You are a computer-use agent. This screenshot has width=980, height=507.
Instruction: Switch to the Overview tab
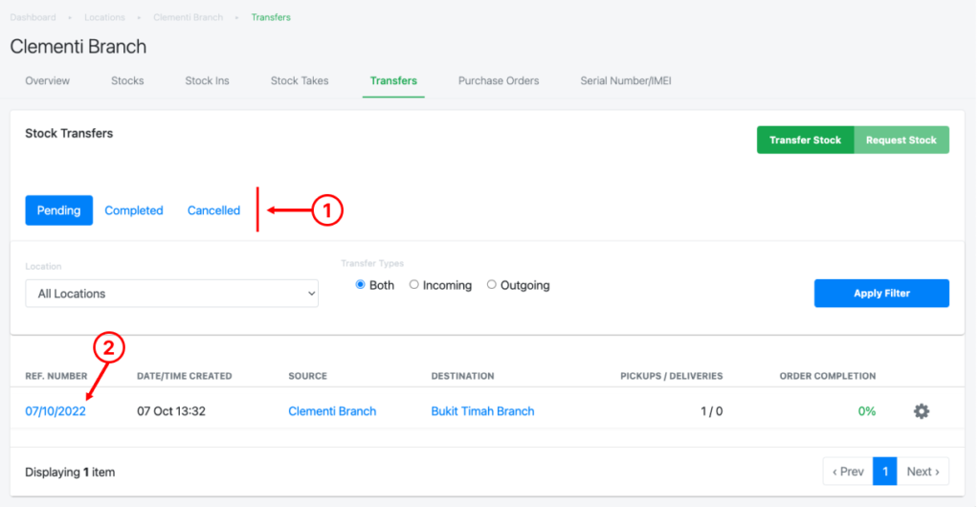[47, 81]
